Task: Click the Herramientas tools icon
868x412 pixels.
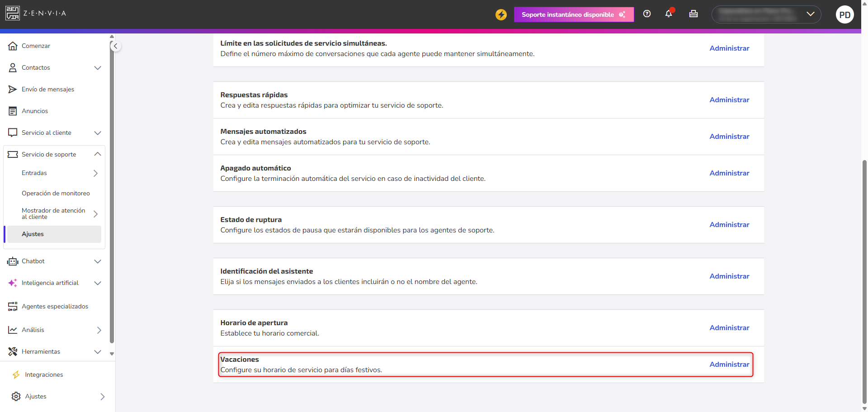Action: tap(13, 352)
